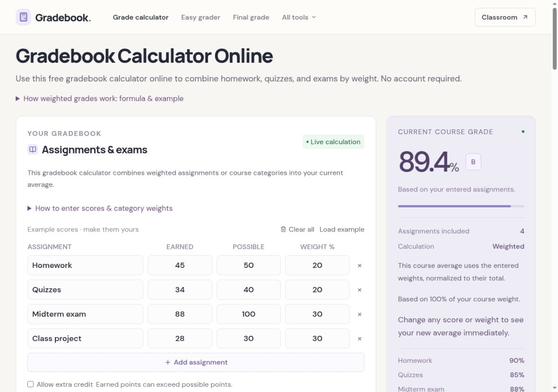Click Class project earned field 28
This screenshot has height=392, width=558.
tap(180, 339)
